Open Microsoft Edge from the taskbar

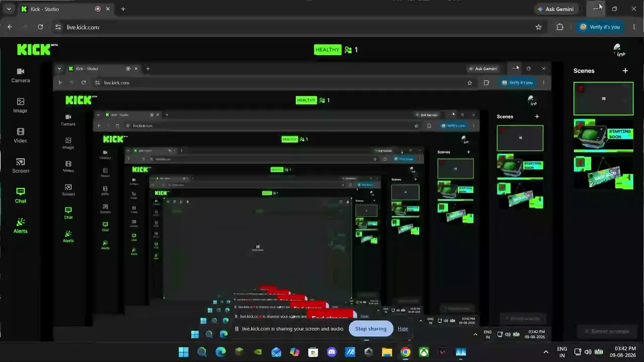[221, 352]
